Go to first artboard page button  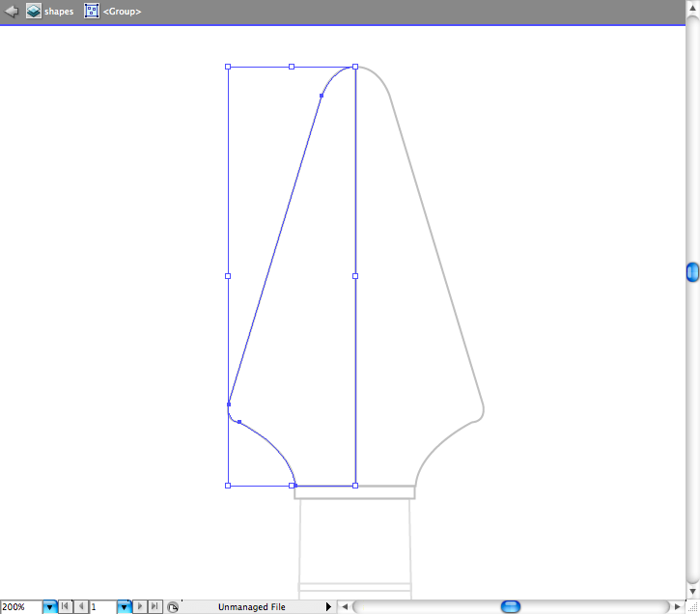pos(65,606)
